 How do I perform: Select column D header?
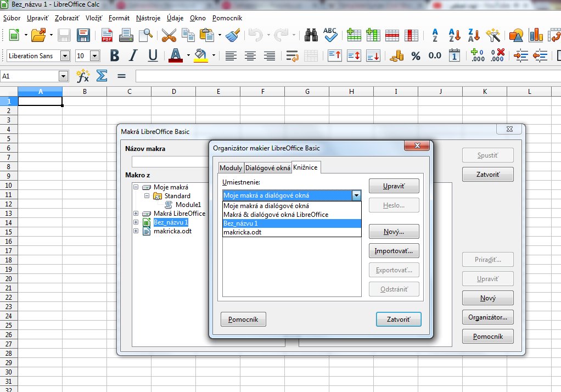(173, 92)
